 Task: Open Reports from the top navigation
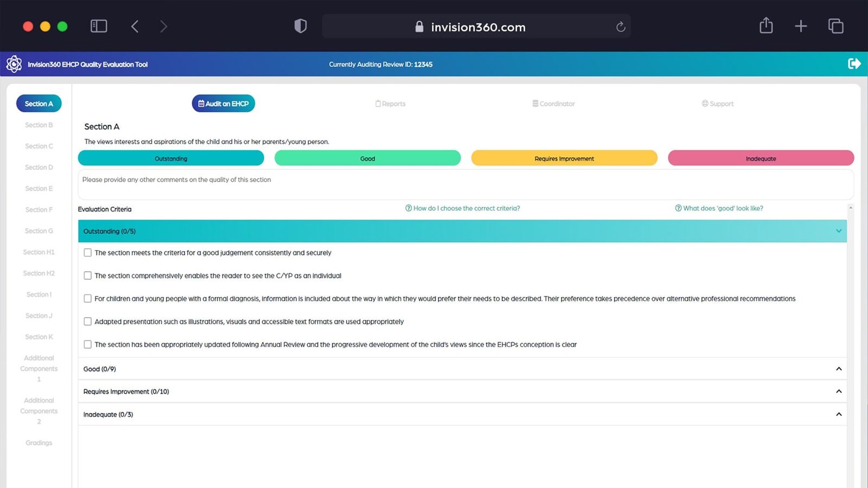click(390, 104)
